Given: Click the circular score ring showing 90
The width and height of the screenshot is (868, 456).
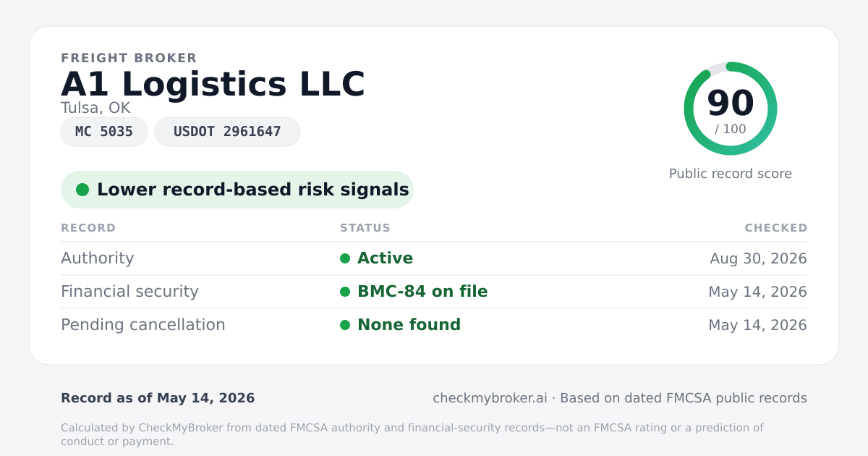Looking at the screenshot, I should pyautogui.click(x=731, y=109).
